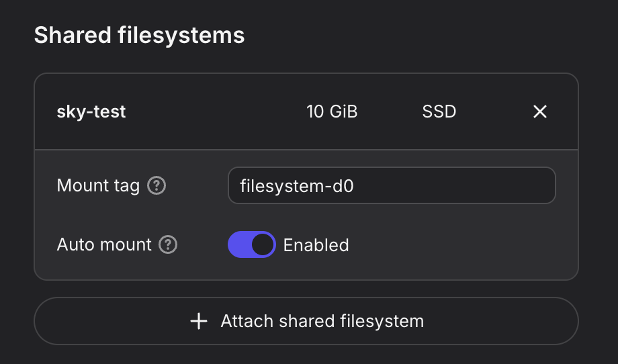Click the filesystem-d0 text in the field
Viewport: 618px width, 364px height.
tap(296, 185)
